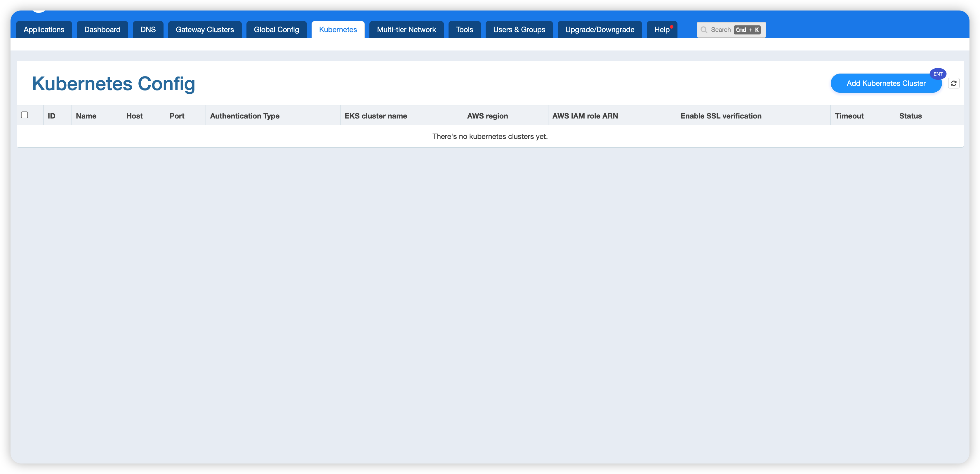Open the Help tab with red dot

click(662, 30)
